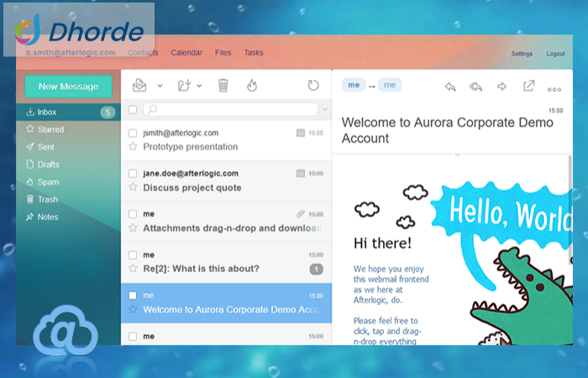Click calendar icon on jane.doe message
Viewport: 588px width, 378px height.
point(301,173)
